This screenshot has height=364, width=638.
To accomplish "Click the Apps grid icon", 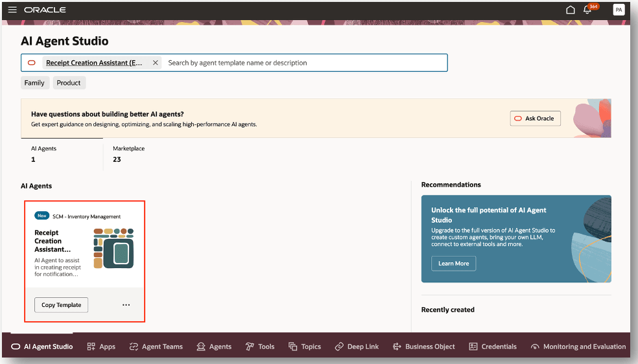I will coord(91,347).
